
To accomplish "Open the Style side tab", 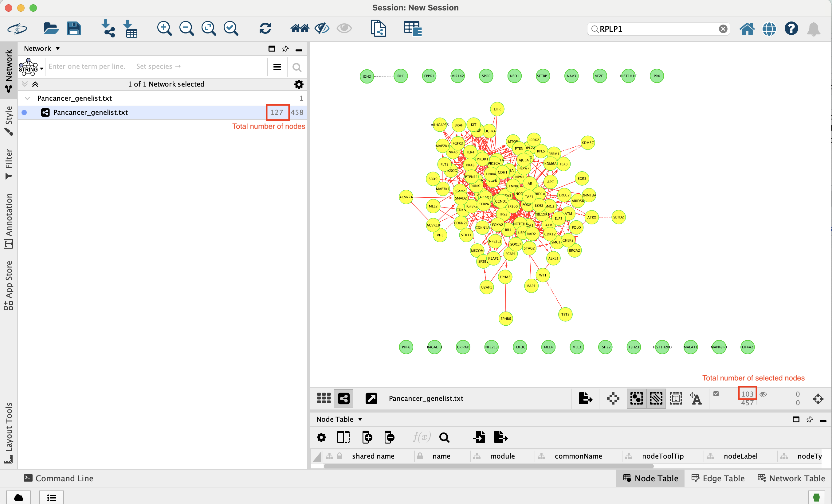I will coord(9,121).
